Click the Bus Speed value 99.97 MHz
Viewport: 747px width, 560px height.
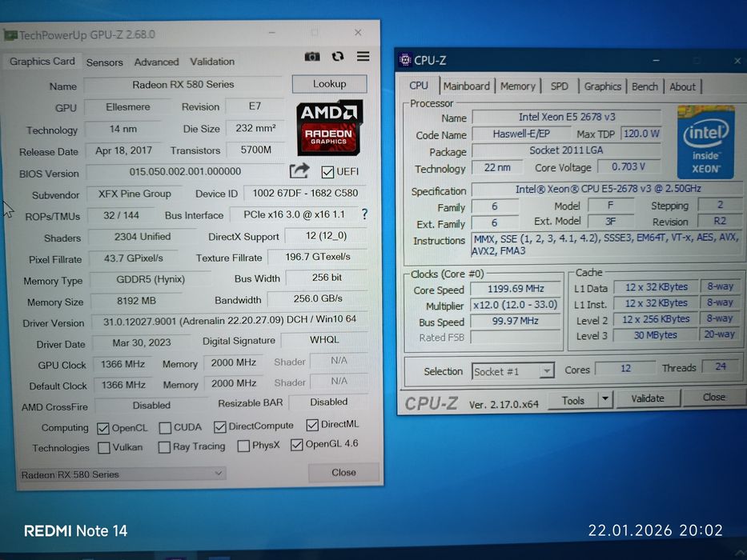516,321
